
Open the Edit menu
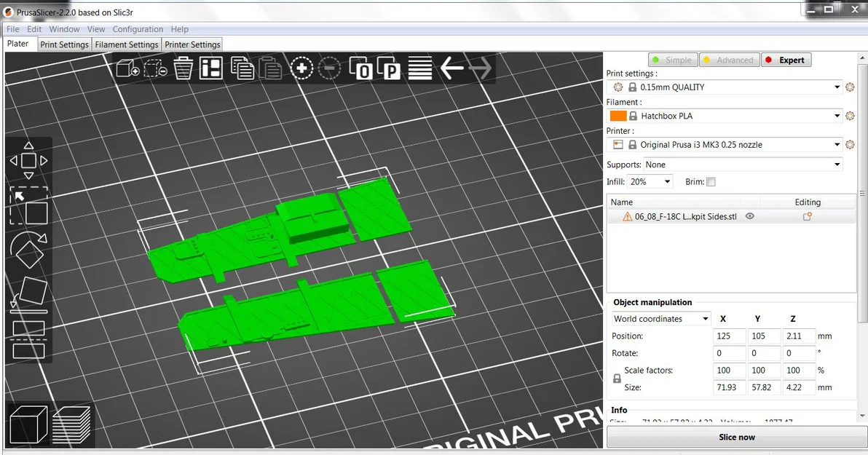[34, 29]
